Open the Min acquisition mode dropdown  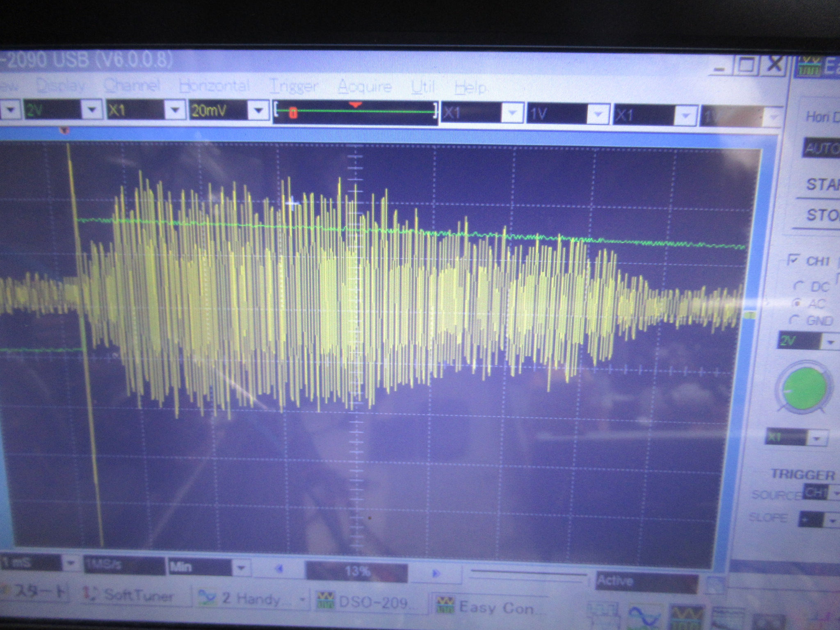(241, 568)
